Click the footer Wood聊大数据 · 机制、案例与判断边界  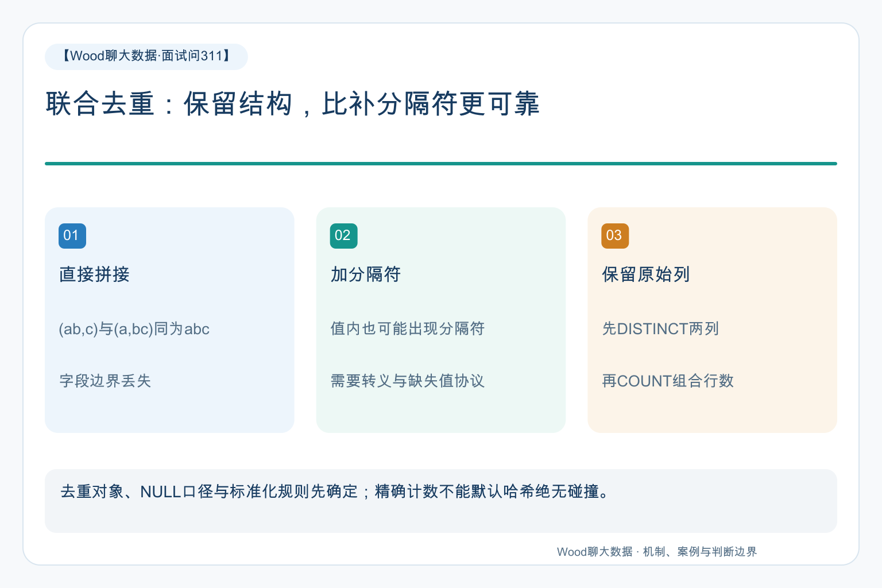657,552
